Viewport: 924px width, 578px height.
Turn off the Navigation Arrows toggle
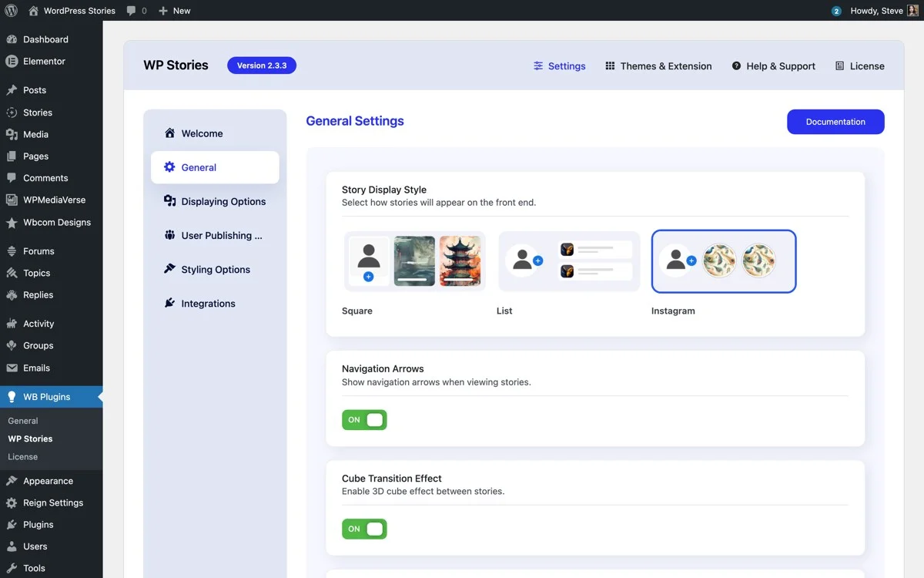[x=363, y=419]
